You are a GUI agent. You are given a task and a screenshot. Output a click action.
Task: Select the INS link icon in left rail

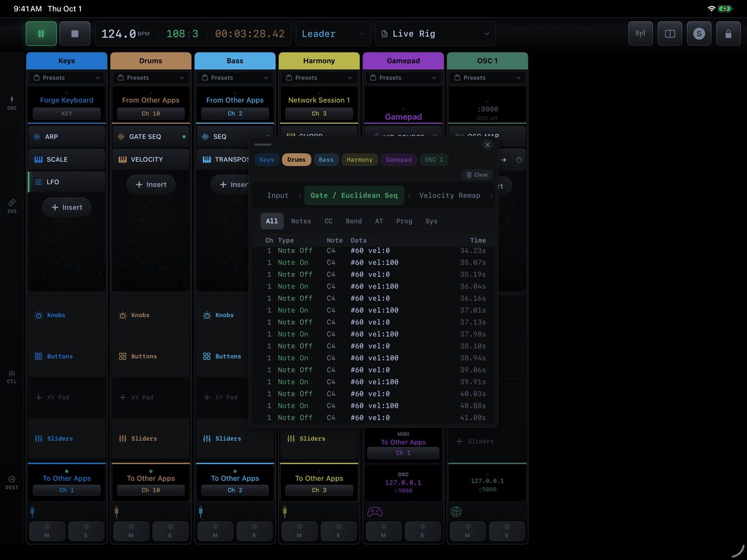(x=12, y=206)
